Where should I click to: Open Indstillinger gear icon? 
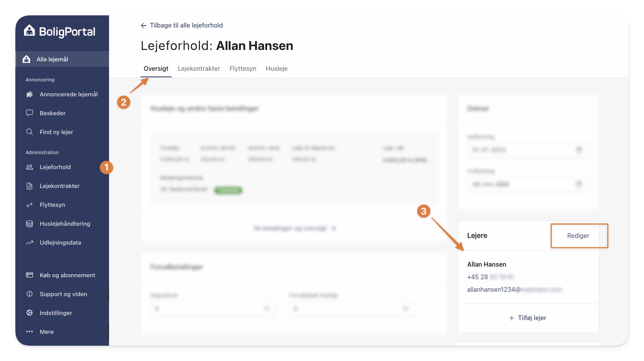(x=30, y=313)
